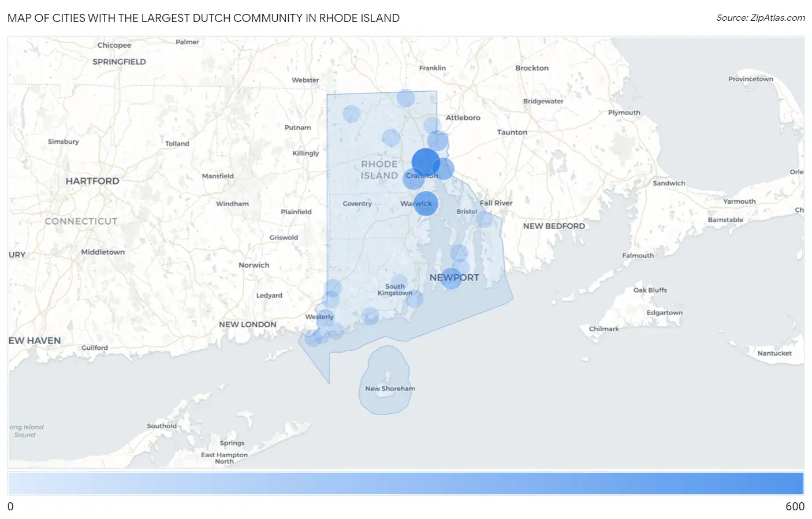This screenshot has height=519, width=812.
Task: Click the Source: ZipAtlas.com text
Action: (x=761, y=18)
